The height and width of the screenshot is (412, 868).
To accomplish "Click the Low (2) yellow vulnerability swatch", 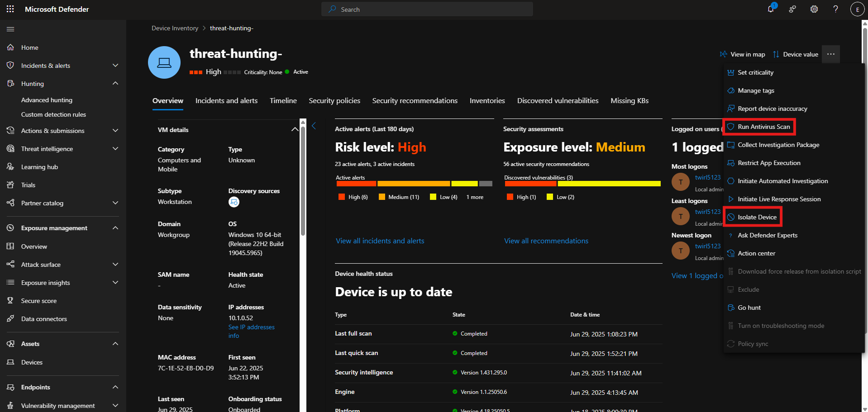I will [x=550, y=197].
